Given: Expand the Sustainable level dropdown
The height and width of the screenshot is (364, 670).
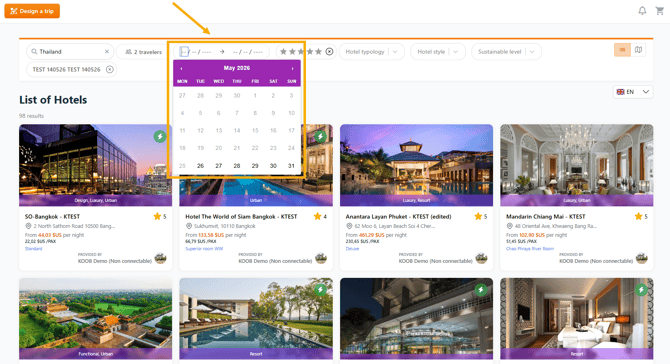Looking at the screenshot, I should 506,52.
